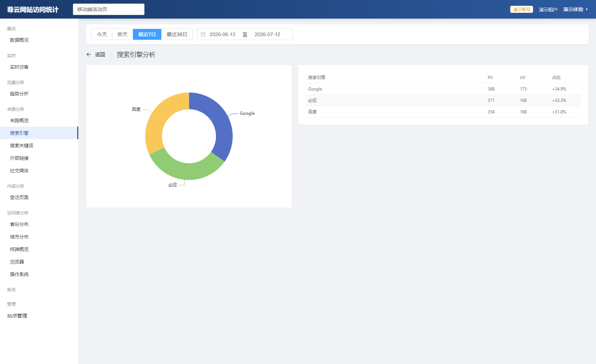The height and width of the screenshot is (364, 596).
Task: Click the 占比 column header
Action: [x=556, y=78]
